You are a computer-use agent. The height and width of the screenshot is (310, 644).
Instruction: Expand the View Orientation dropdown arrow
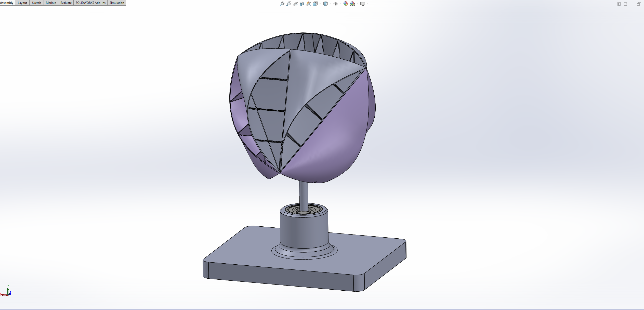point(320,4)
